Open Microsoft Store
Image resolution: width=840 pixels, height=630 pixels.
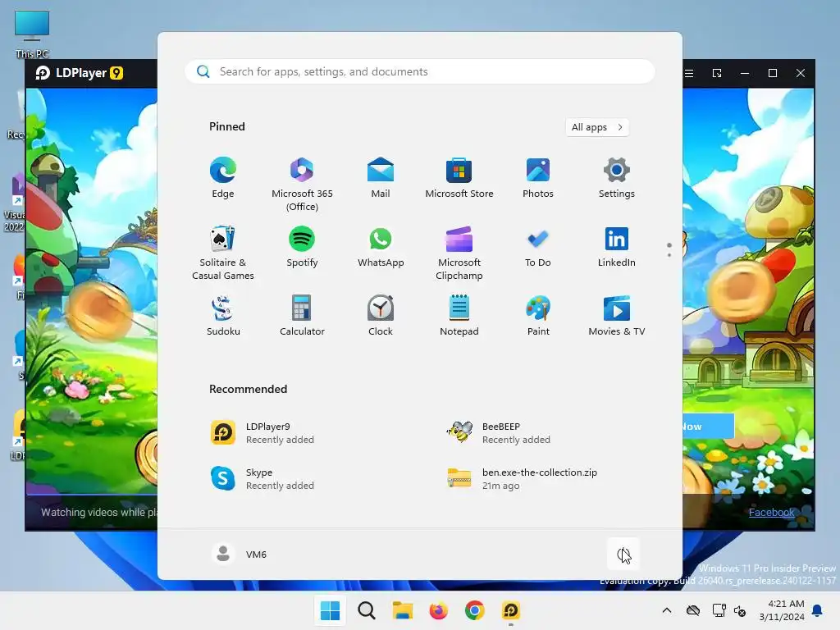click(459, 178)
